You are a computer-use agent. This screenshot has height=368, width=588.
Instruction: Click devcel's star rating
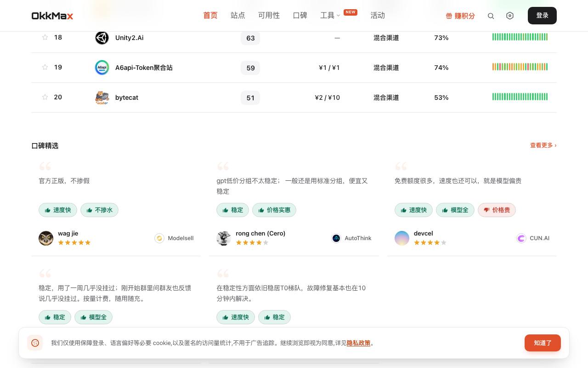coord(430,242)
